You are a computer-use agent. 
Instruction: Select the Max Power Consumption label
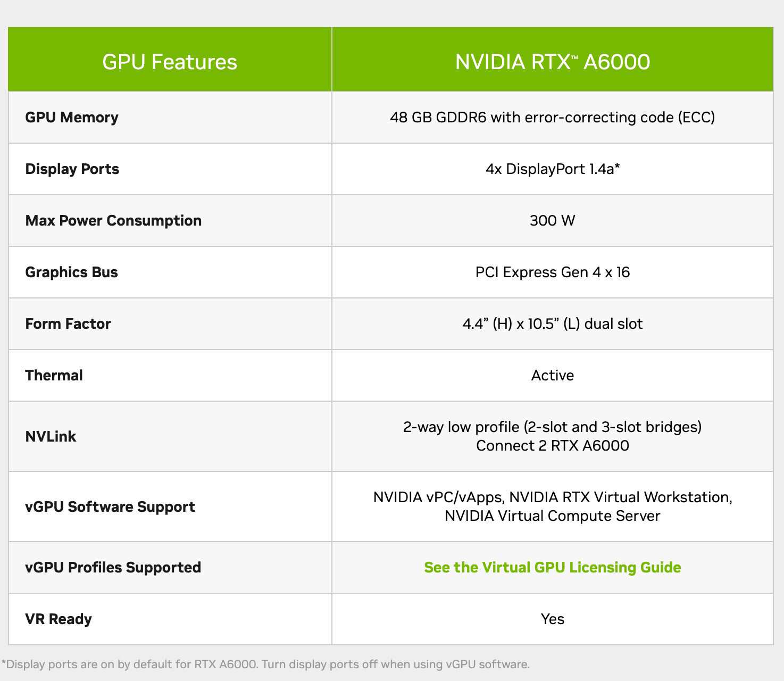(x=113, y=220)
